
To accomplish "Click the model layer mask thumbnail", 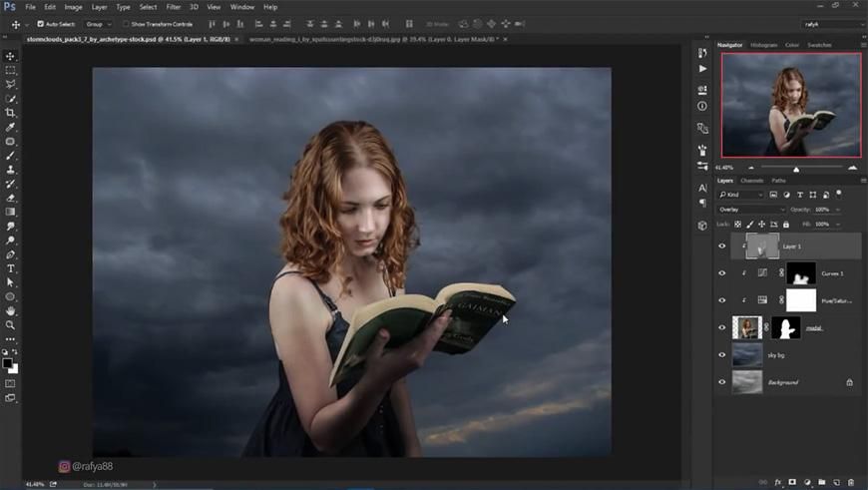I will pos(785,327).
